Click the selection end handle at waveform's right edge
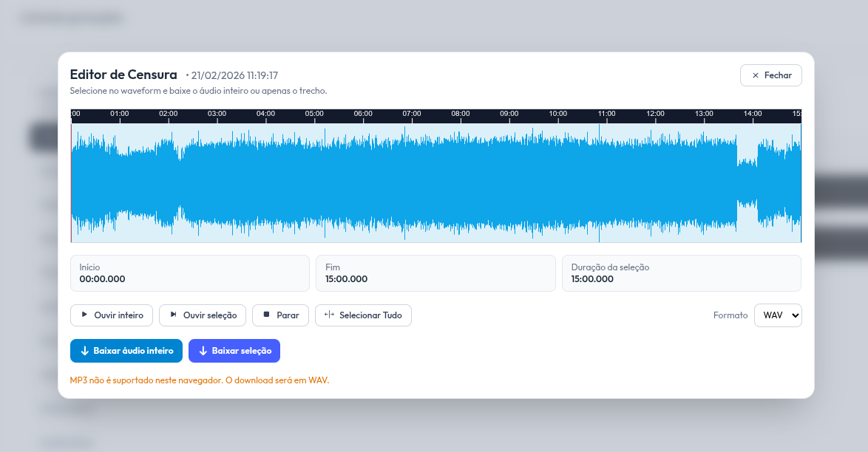Screen dimensions: 868x452 coord(801,182)
